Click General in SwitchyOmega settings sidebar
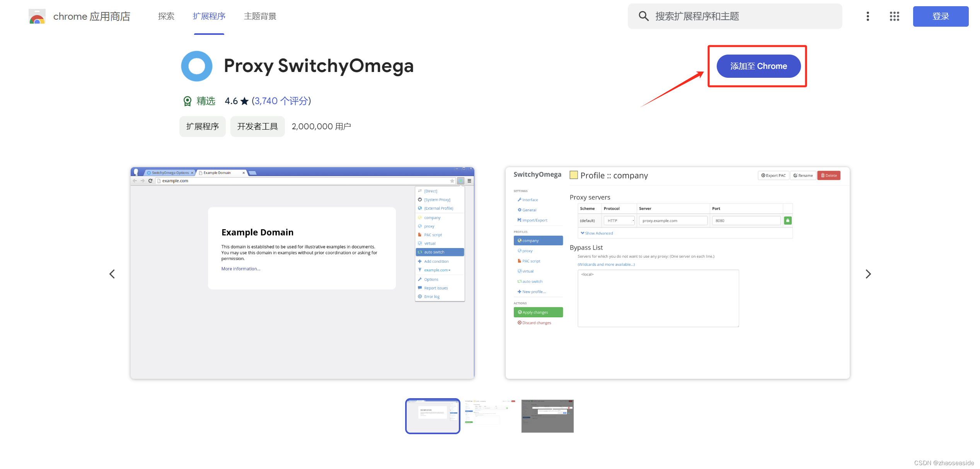Viewport: 980px width, 469px height. pyautogui.click(x=527, y=210)
